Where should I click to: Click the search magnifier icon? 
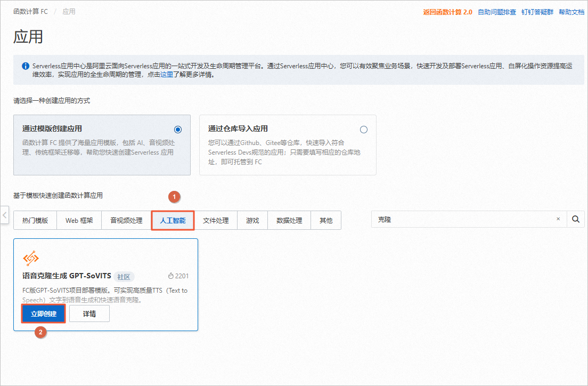pyautogui.click(x=576, y=219)
